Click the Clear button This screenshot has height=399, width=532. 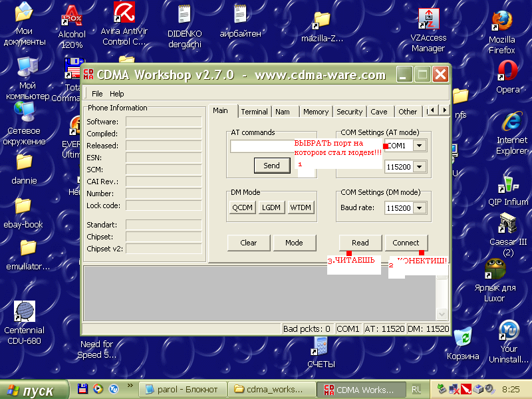(x=249, y=243)
